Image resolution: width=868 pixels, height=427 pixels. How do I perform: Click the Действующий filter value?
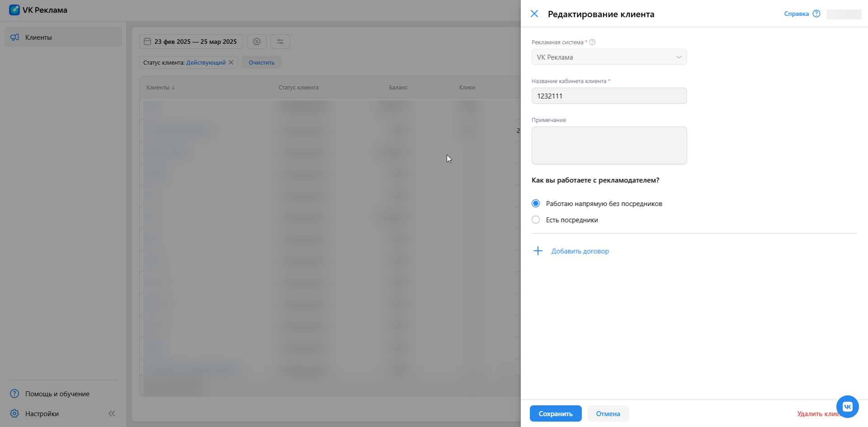click(x=206, y=62)
